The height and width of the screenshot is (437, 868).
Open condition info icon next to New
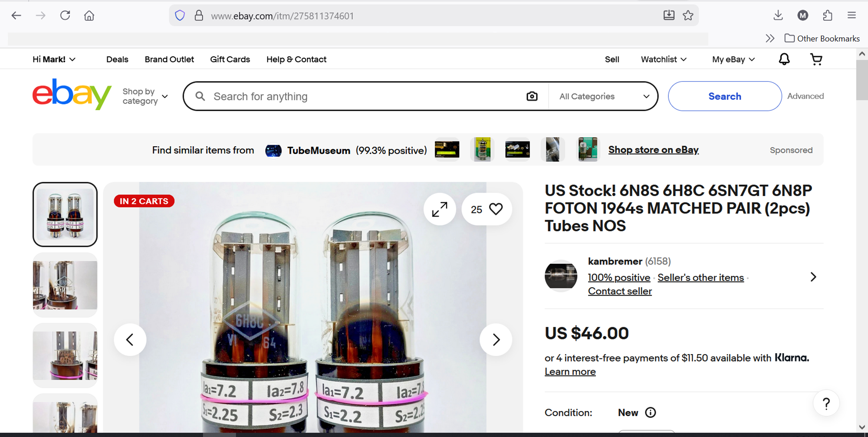(650, 412)
